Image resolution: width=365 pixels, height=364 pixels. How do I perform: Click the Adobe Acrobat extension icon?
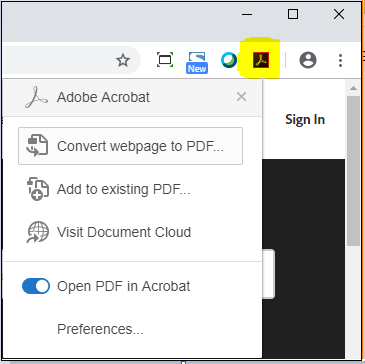261,60
